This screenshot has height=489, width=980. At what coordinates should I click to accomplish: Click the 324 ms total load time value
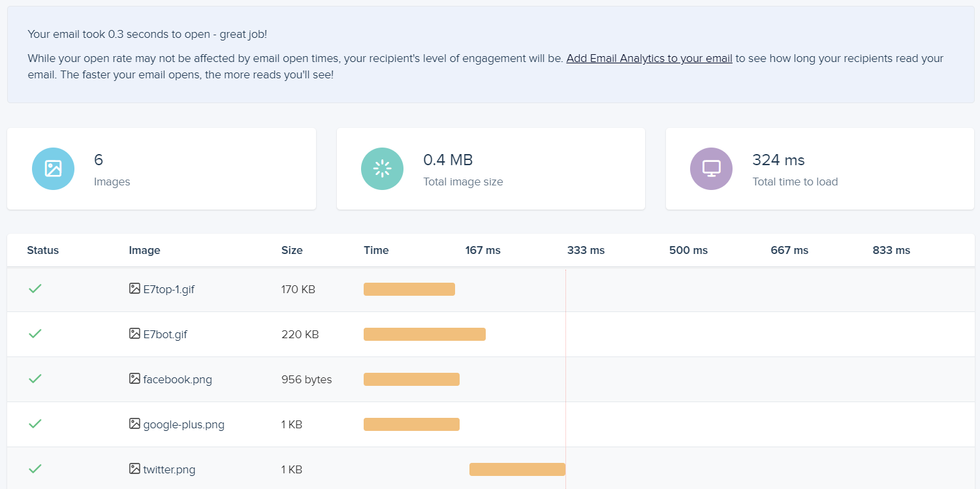(x=778, y=160)
